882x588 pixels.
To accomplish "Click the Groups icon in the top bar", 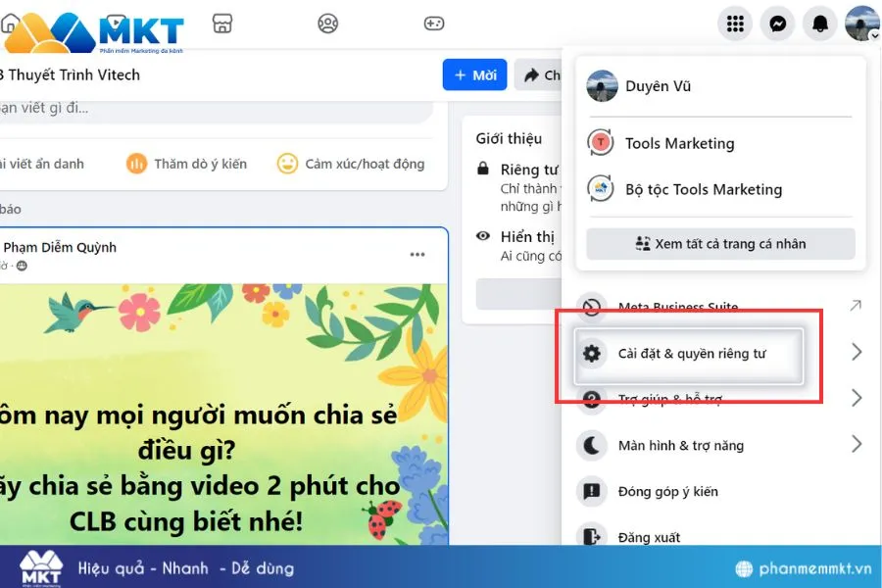I will [328, 24].
